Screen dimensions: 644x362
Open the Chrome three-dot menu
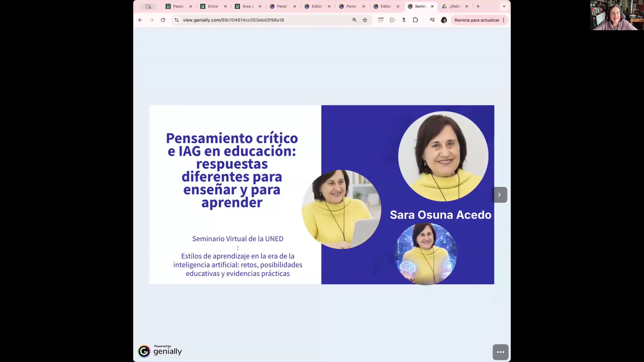504,20
